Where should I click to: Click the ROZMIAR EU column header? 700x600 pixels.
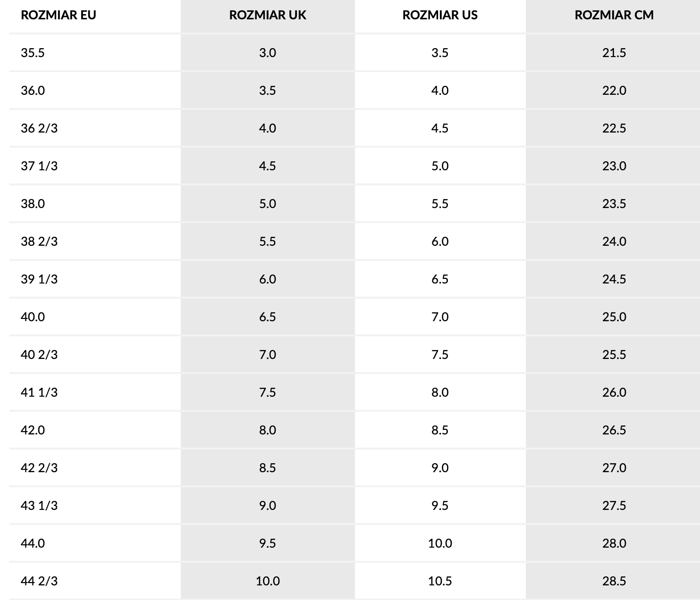[59, 15]
